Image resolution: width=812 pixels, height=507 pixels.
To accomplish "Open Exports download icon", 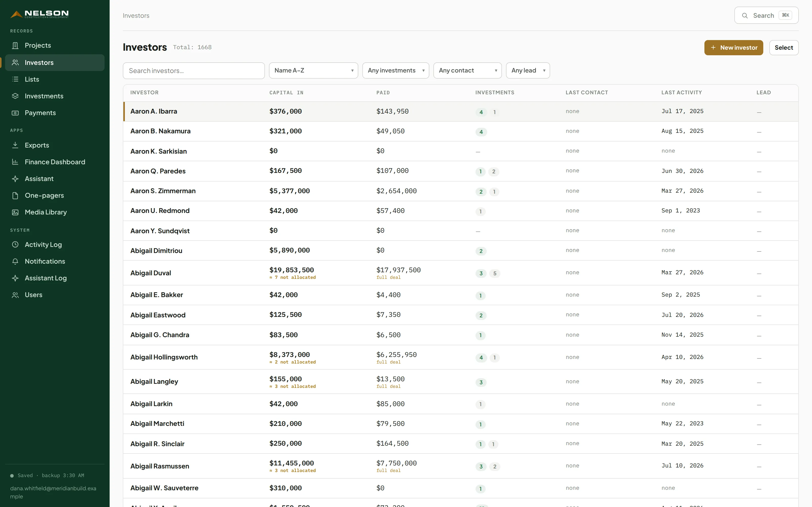I will tap(15, 145).
